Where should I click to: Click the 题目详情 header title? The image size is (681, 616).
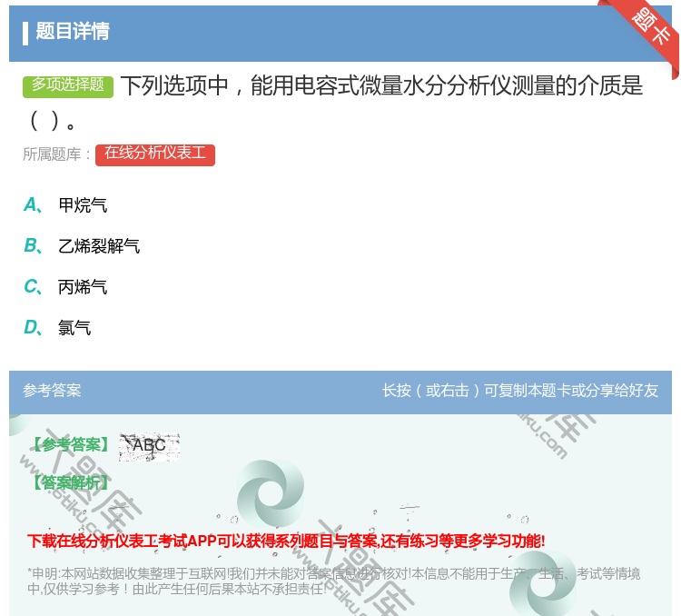pyautogui.click(x=72, y=32)
